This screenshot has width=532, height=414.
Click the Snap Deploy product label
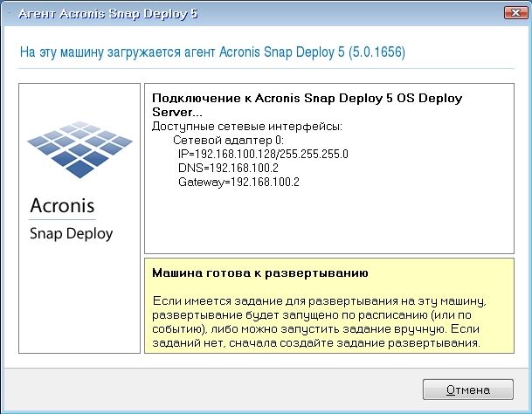coord(72,233)
